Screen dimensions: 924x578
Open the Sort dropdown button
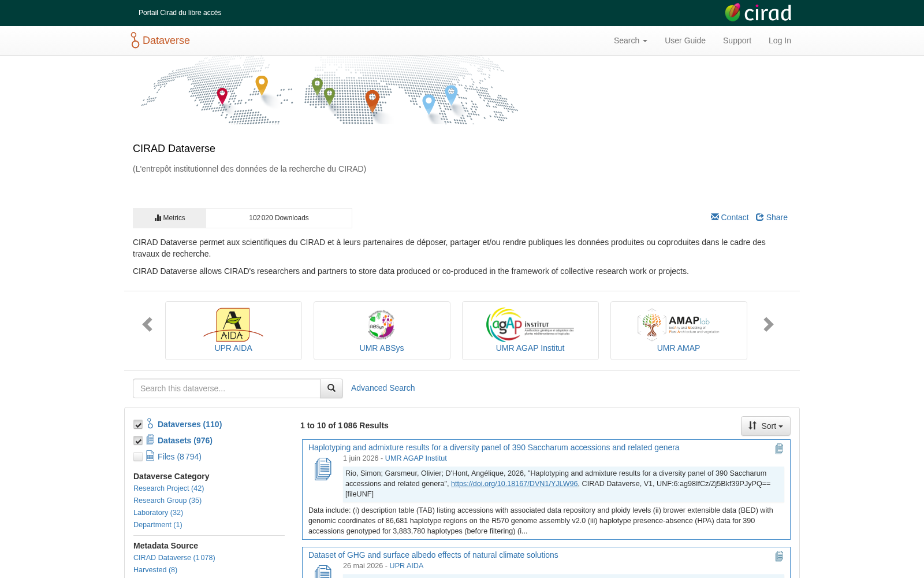coord(766,426)
